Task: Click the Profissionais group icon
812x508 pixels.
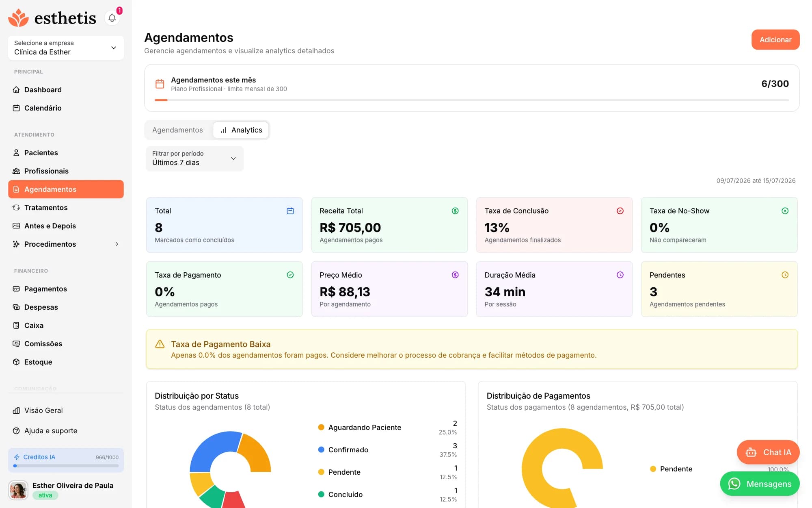Action: 16,171
